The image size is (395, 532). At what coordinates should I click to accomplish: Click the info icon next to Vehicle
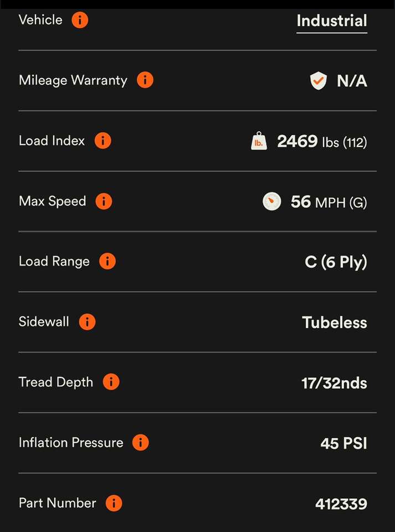point(80,21)
